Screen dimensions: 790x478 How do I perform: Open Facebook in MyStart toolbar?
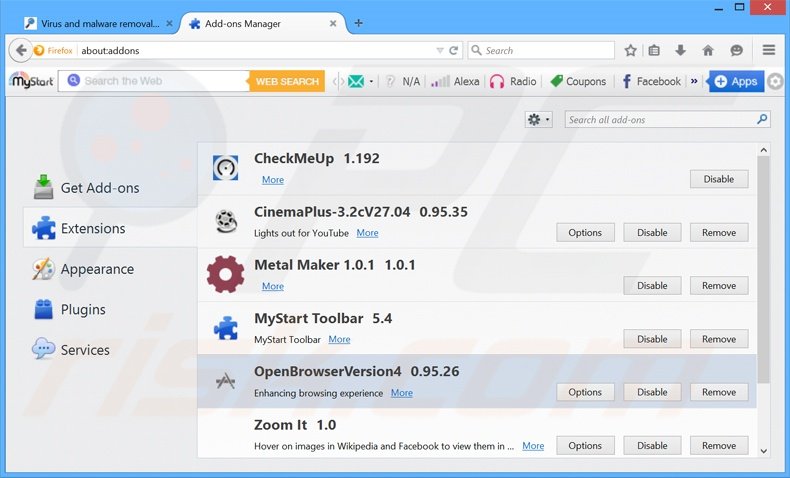(651, 82)
